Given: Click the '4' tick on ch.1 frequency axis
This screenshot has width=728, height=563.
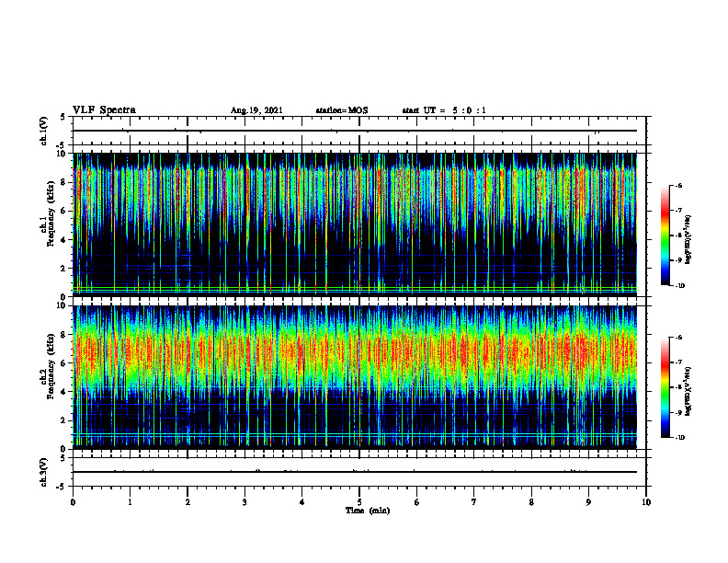Looking at the screenshot, I should coord(64,240).
